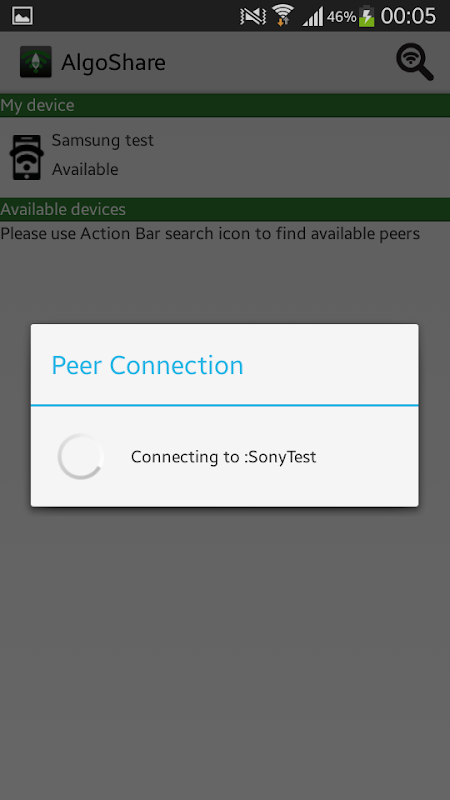Tap the cellular signal bars icon
Viewport: 450px width, 800px height.
(x=312, y=17)
